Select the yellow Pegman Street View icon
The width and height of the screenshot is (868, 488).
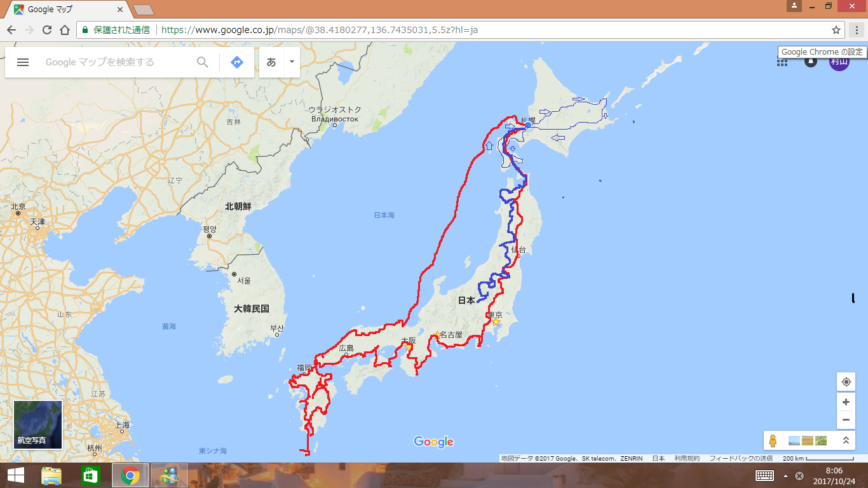(x=773, y=440)
